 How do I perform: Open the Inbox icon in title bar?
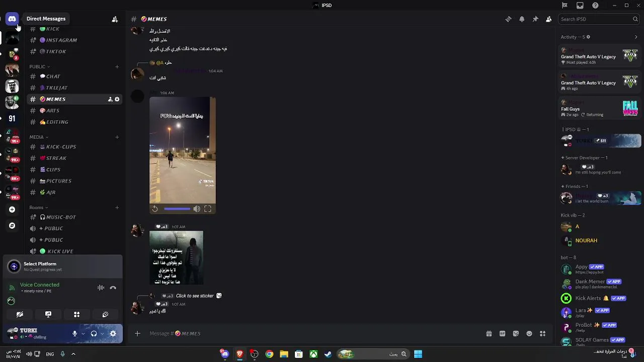tap(580, 6)
